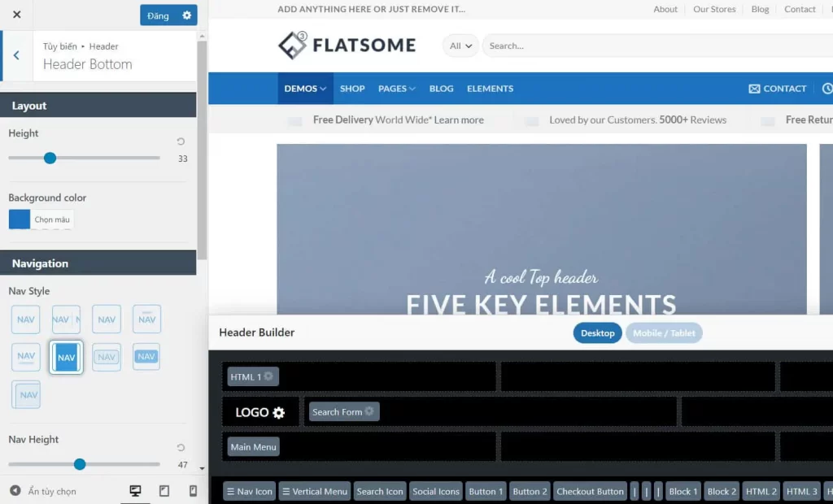Expand the PAGES dropdown

point(396,89)
